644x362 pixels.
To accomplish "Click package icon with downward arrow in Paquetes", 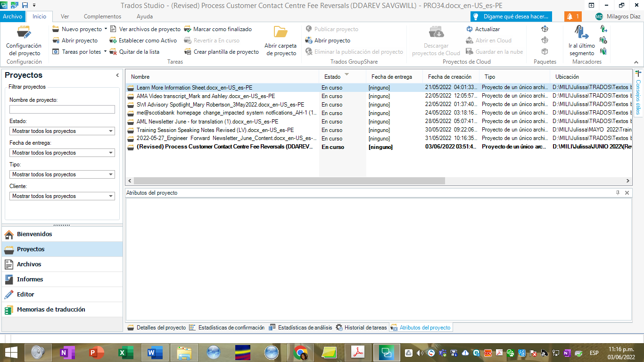I will click(x=545, y=40).
